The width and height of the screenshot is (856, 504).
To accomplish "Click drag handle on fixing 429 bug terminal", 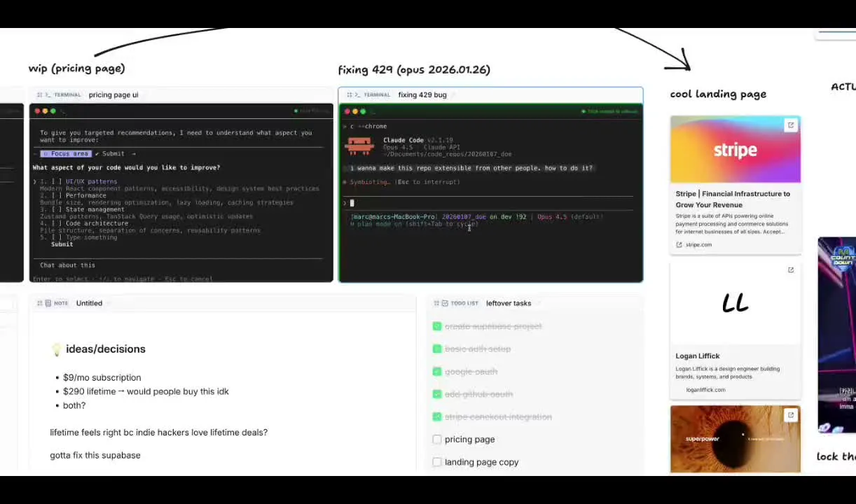I will click(x=349, y=95).
